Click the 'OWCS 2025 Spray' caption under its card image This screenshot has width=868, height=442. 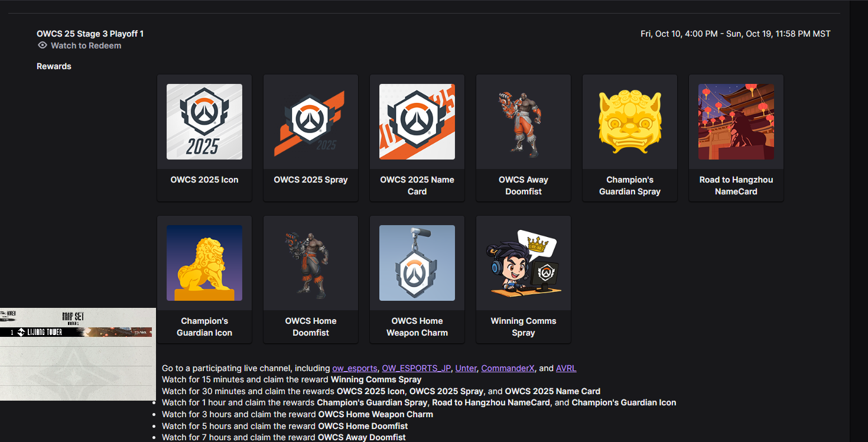(311, 180)
